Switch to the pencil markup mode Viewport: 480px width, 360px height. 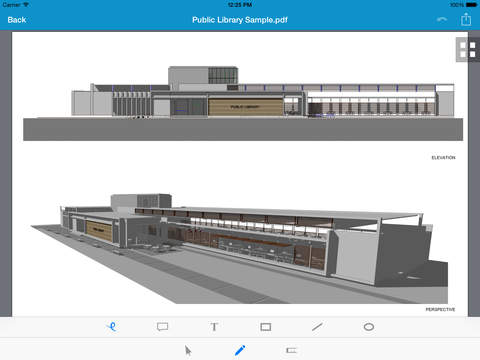tap(240, 350)
